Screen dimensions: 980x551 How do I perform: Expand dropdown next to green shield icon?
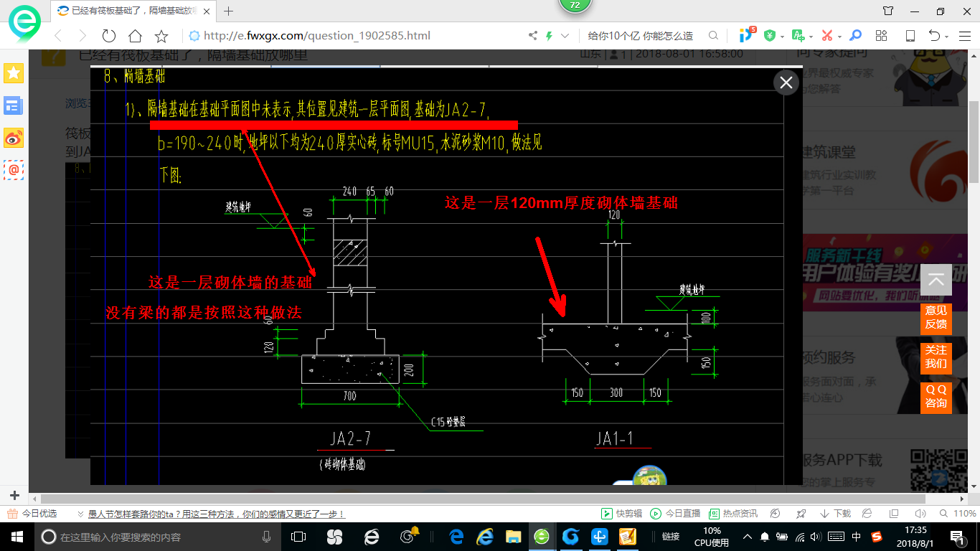(x=781, y=37)
